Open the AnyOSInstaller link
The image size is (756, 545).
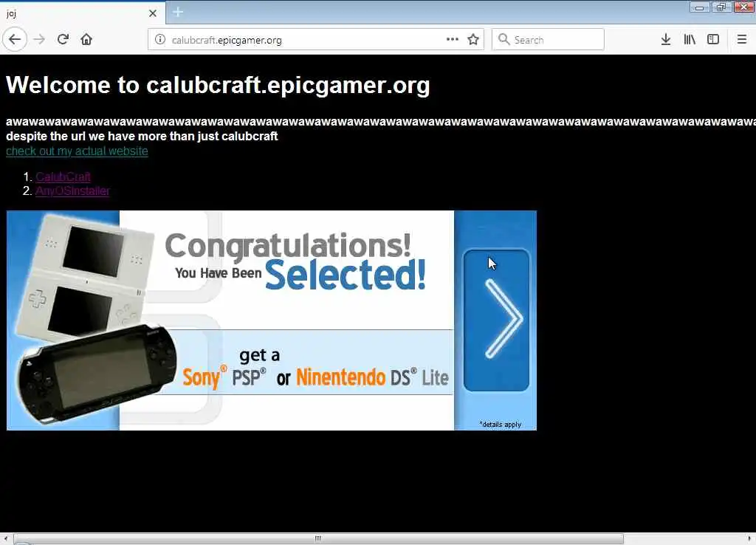[x=73, y=191]
